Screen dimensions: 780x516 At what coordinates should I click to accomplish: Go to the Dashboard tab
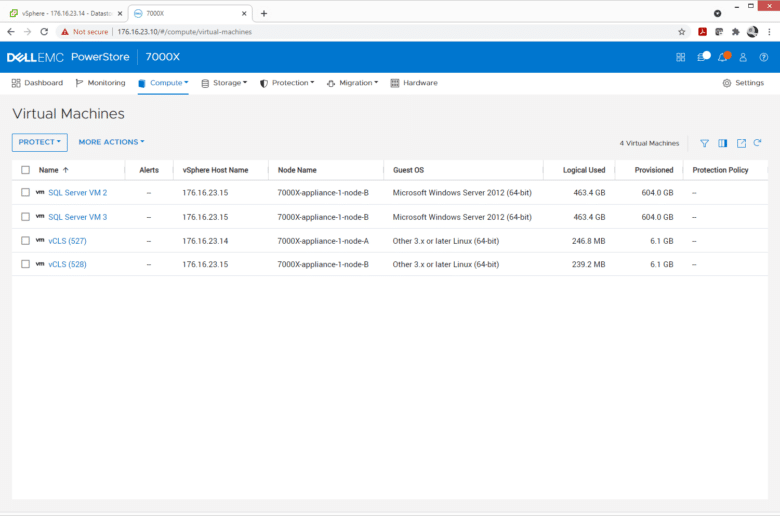(37, 83)
